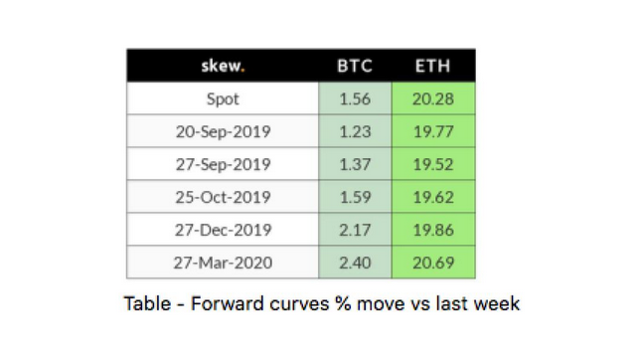Click BTC cell showing 1.37
Screen dimensions: 644x364
click(355, 164)
